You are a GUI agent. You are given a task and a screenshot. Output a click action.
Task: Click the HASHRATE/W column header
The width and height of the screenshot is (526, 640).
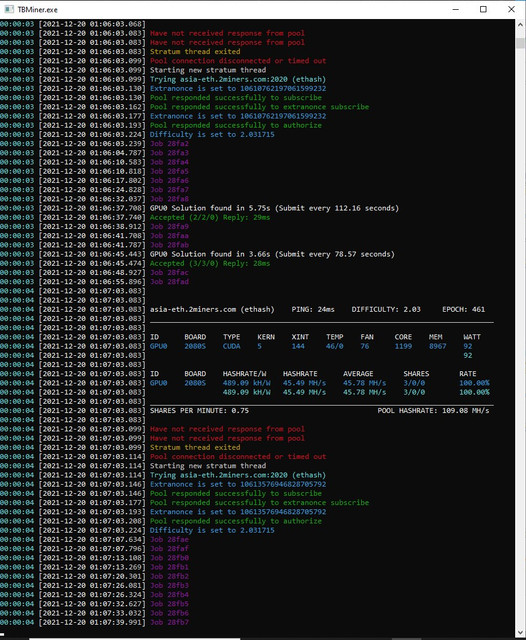[244, 374]
